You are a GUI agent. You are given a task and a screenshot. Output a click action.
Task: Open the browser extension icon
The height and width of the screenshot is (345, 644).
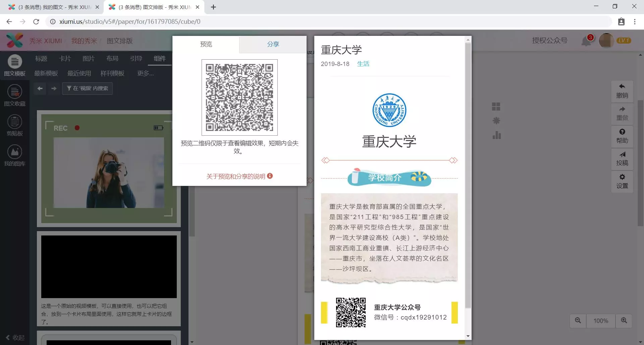pyautogui.click(x=621, y=21)
